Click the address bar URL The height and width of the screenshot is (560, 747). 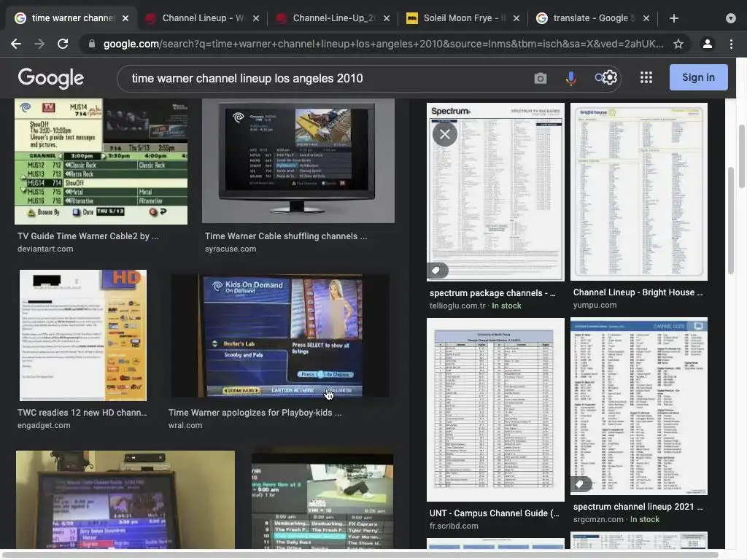point(383,44)
